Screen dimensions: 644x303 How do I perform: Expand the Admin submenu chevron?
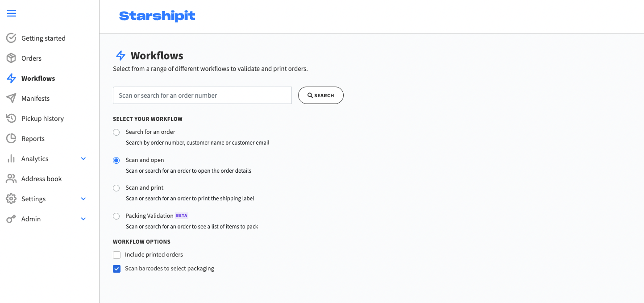pyautogui.click(x=83, y=219)
